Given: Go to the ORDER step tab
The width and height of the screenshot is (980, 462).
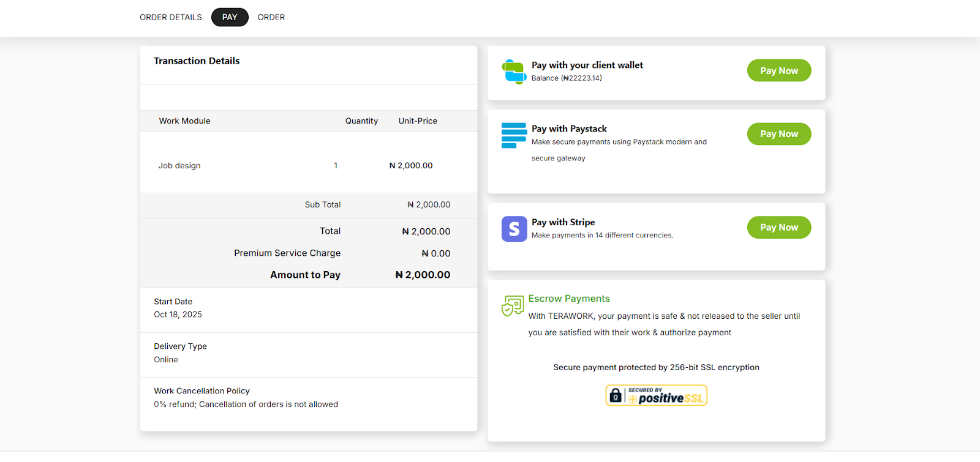Looking at the screenshot, I should (271, 17).
